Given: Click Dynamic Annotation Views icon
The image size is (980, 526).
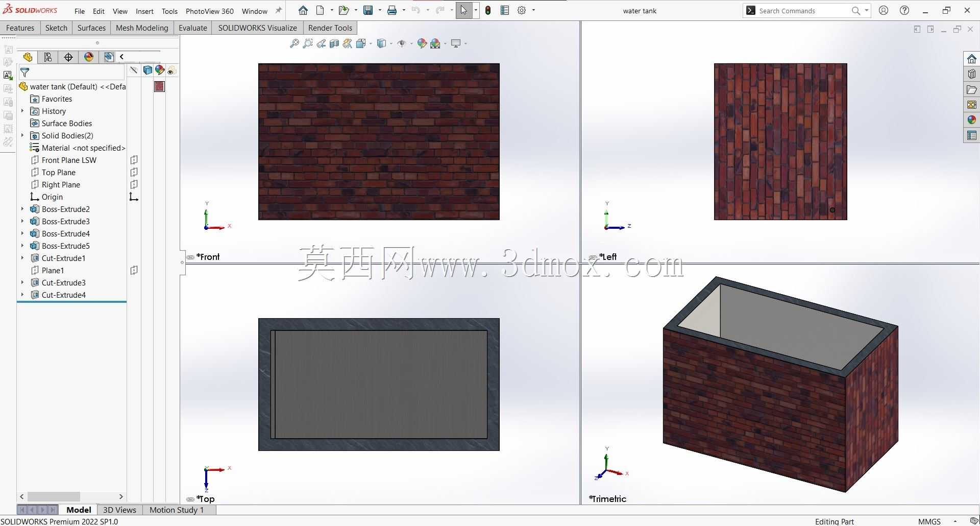Looking at the screenshot, I should [348, 43].
